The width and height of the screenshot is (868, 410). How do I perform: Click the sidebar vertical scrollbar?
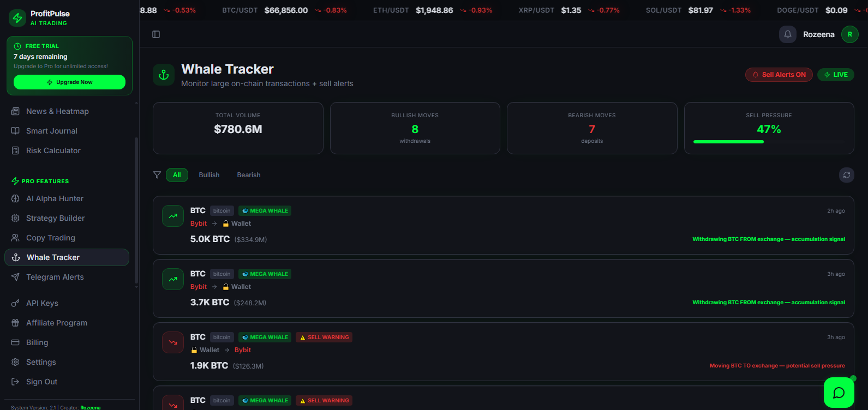(x=136, y=210)
